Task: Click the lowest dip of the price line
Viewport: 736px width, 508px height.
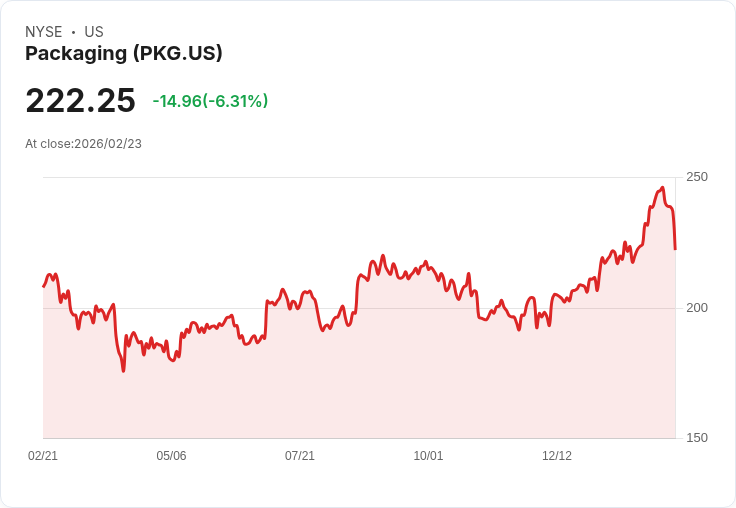Action: (x=124, y=371)
